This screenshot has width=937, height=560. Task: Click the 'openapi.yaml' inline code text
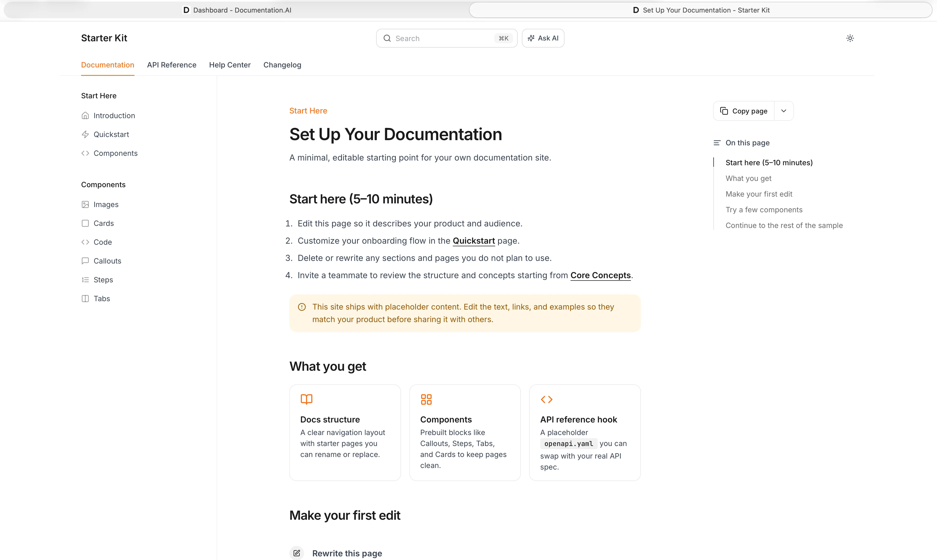(x=568, y=444)
